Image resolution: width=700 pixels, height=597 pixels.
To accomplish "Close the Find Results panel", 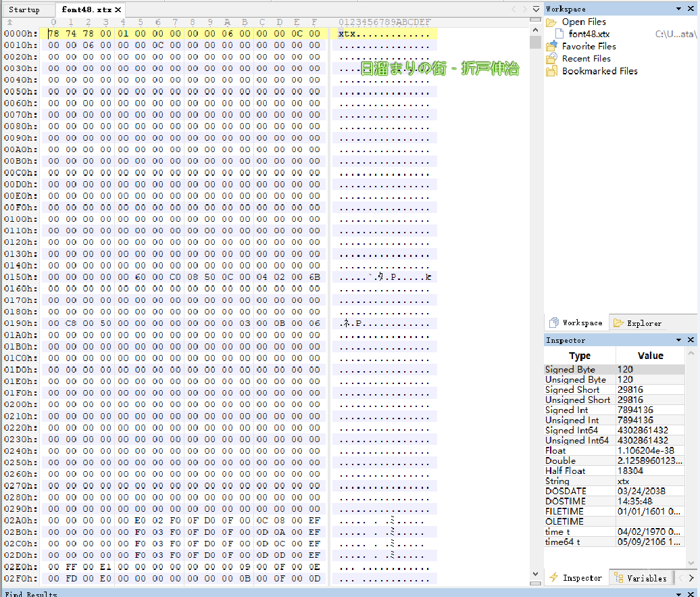I will (x=691, y=594).
